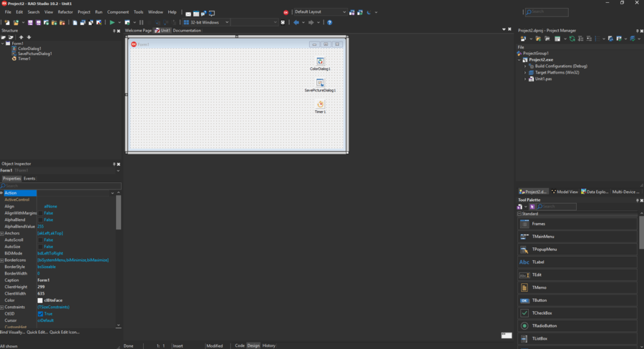This screenshot has width=644, height=349.
Task: Click the View Unit icon in main toolbar
Action: coord(74,23)
